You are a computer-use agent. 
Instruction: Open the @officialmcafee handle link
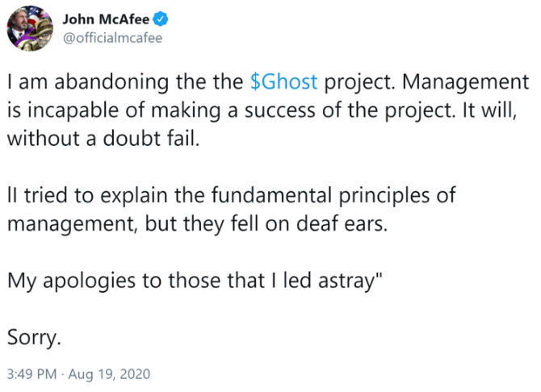point(112,38)
